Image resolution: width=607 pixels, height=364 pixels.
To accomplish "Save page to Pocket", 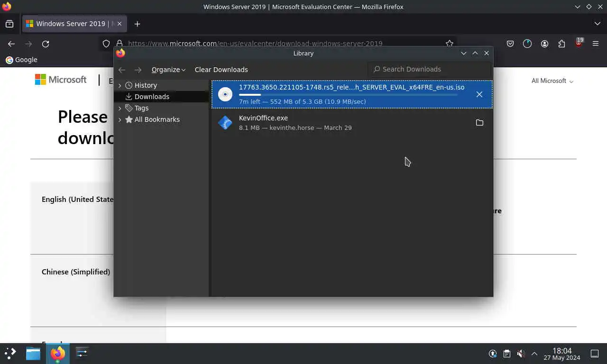I will [510, 44].
